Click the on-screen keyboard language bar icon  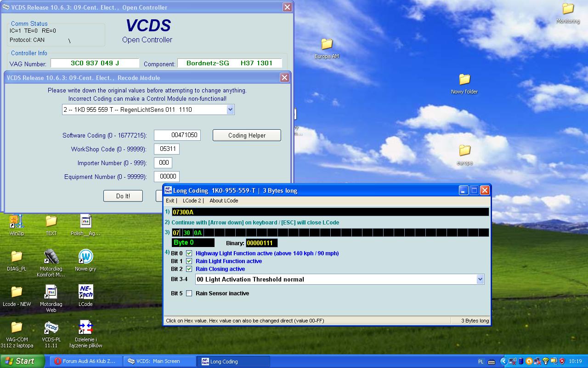pos(492,362)
